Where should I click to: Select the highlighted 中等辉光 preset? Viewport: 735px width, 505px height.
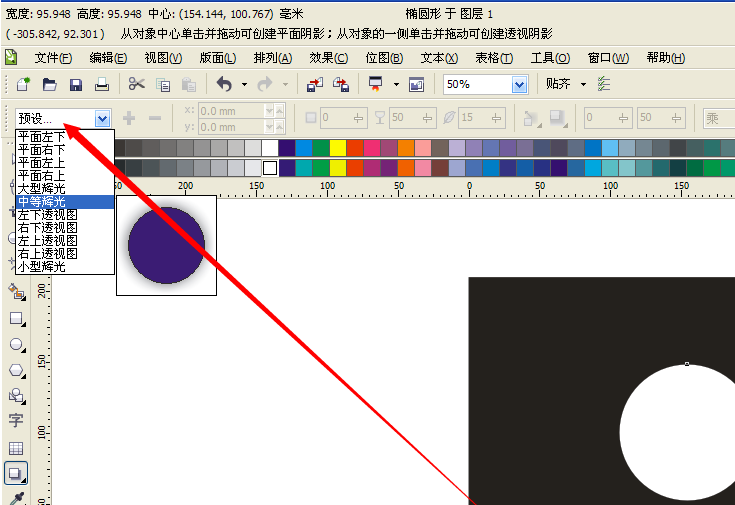(65, 202)
